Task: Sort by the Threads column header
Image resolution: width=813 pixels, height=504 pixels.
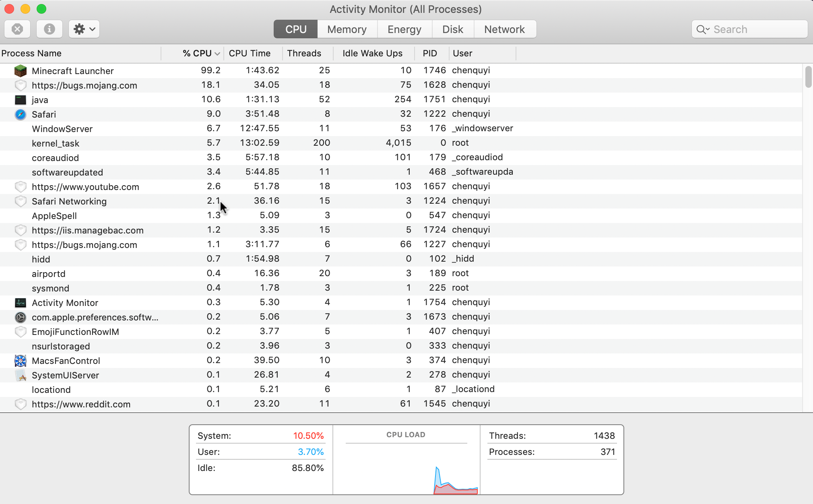Action: [x=304, y=53]
